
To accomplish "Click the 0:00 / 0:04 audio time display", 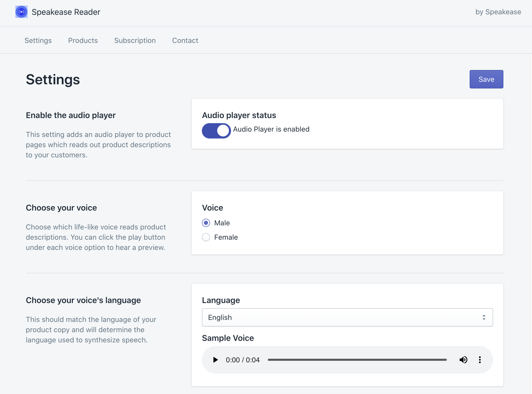I will 242,360.
